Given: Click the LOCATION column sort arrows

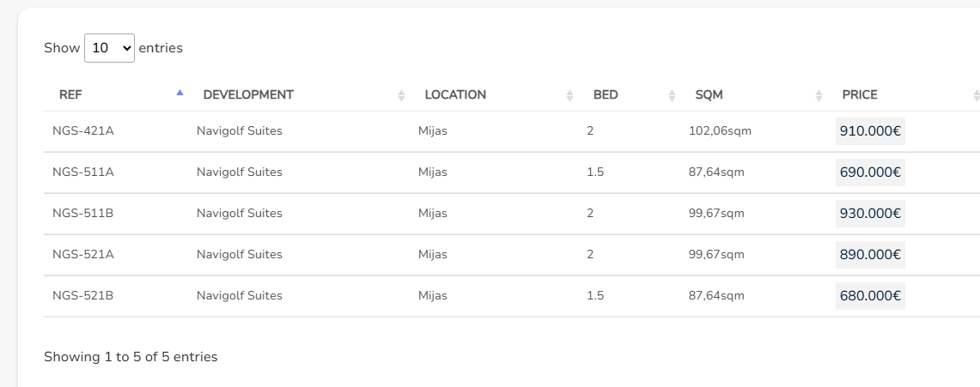Looking at the screenshot, I should [569, 96].
